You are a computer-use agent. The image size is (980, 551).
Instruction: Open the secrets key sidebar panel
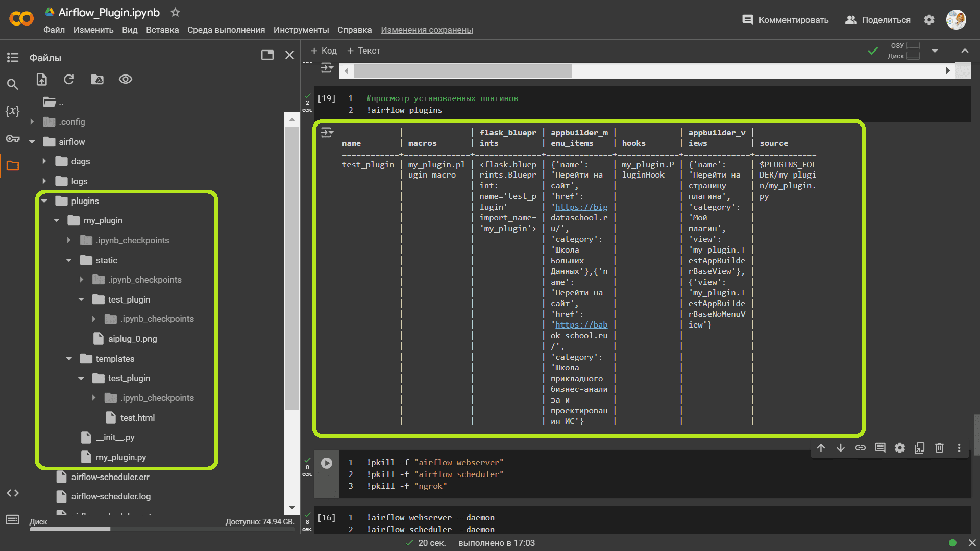click(12, 138)
